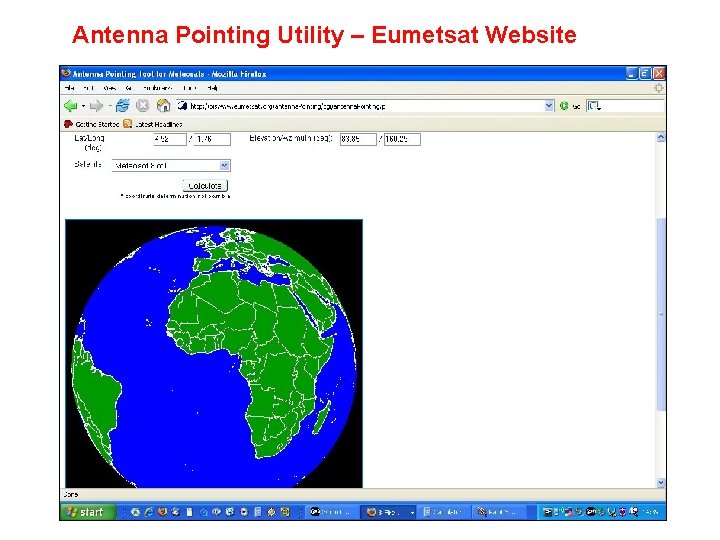720x540 pixels.
Task: Click the scroll up arrow of the page
Action: click(661, 137)
